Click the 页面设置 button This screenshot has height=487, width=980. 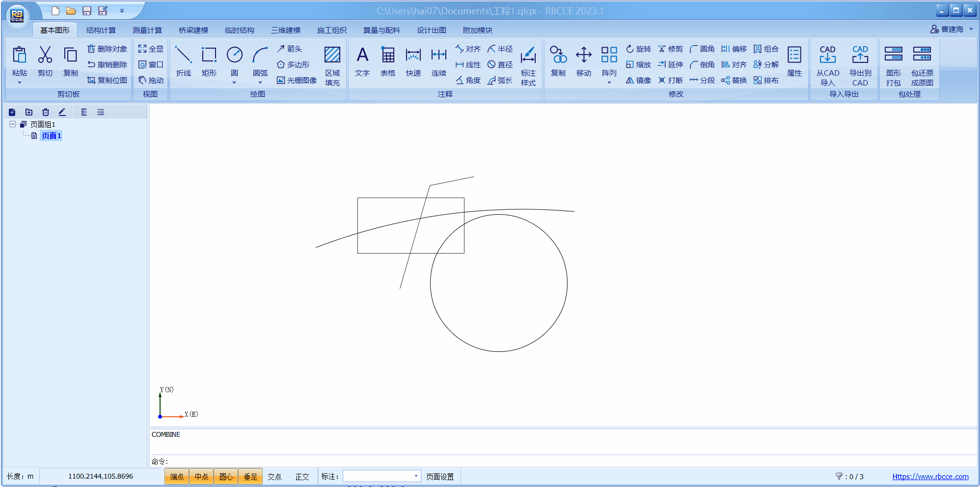tap(439, 476)
